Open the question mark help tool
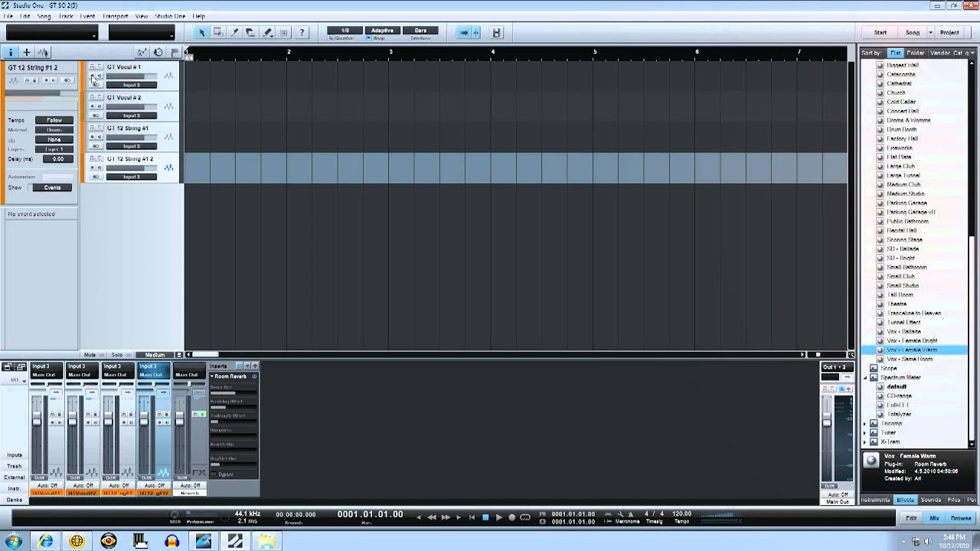Viewport: 980px width, 551px height. 302,32
